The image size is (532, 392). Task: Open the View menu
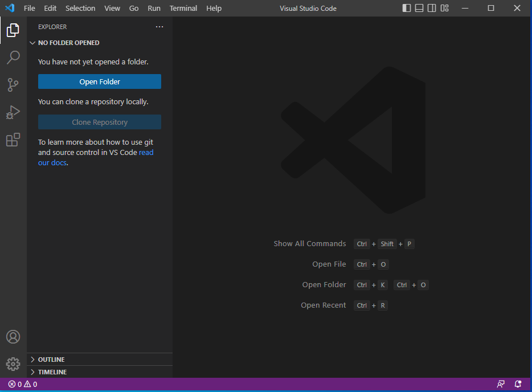pos(112,8)
